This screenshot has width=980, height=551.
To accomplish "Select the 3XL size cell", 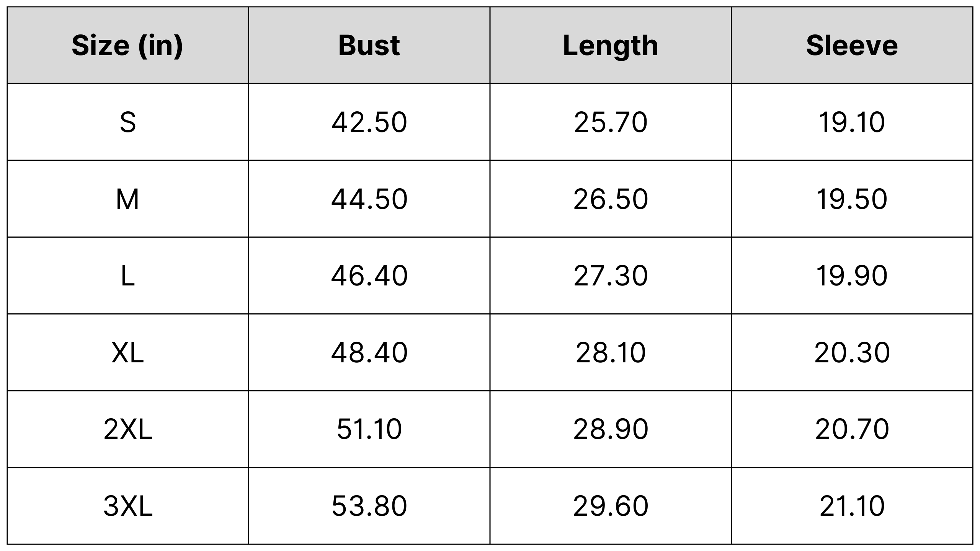I will [127, 506].
